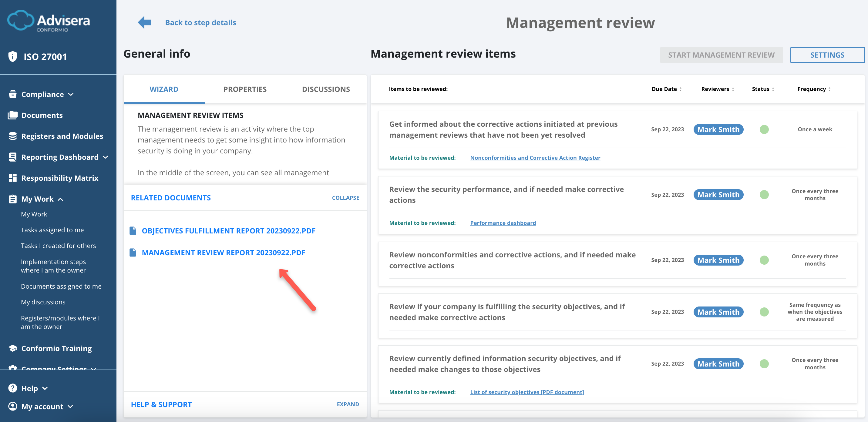The height and width of the screenshot is (422, 868).
Task: Open Objectives Fulfillment Report 20230922 PDF
Action: (228, 231)
